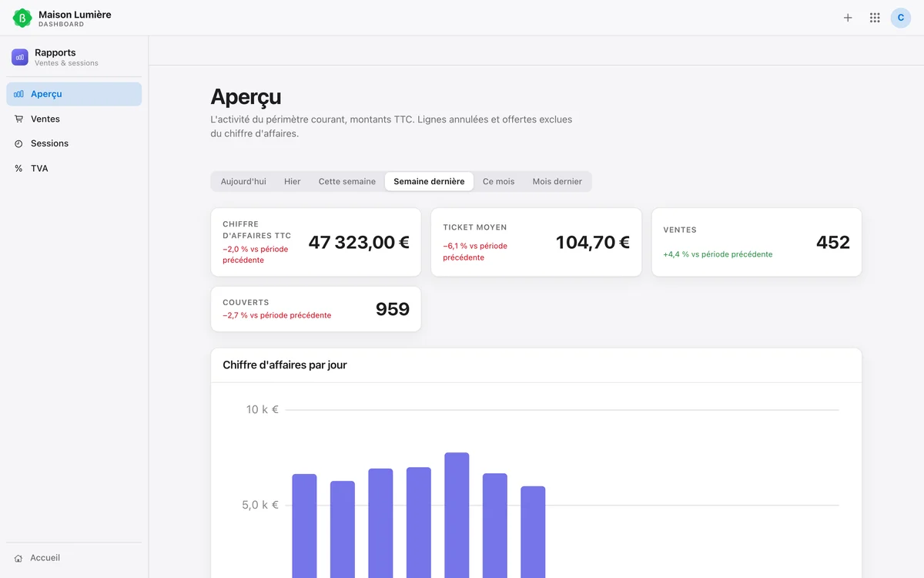Open the TVA report page
Image resolution: width=924 pixels, height=578 pixels.
[74, 168]
